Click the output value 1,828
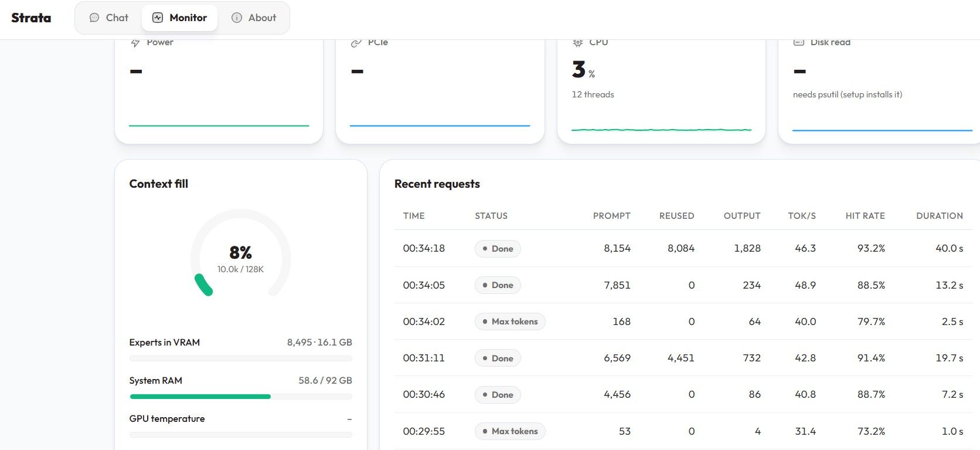This screenshot has height=450, width=980. coord(747,248)
